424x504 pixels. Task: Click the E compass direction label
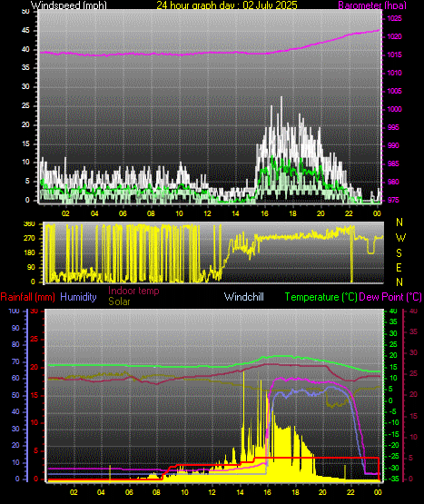pyautogui.click(x=399, y=267)
